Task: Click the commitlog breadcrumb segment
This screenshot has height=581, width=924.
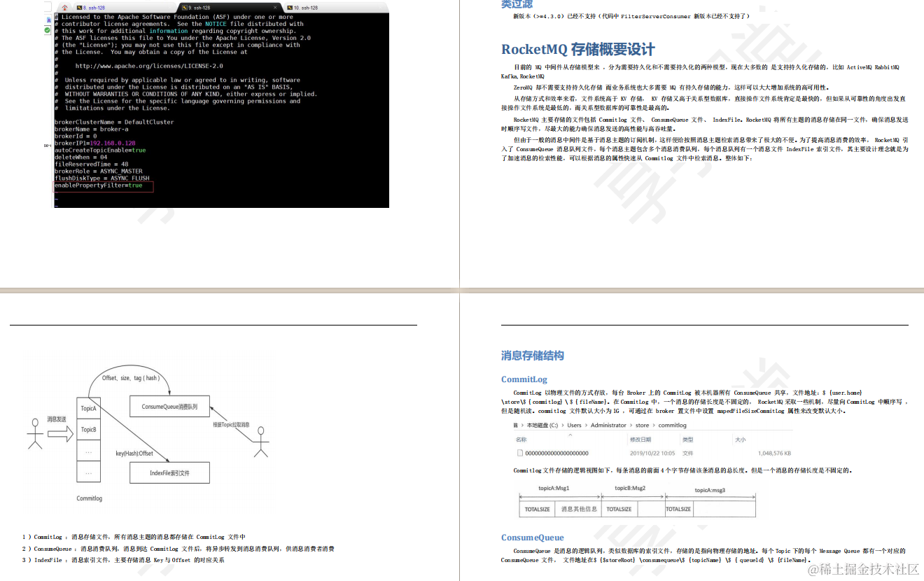Action: coord(673,425)
